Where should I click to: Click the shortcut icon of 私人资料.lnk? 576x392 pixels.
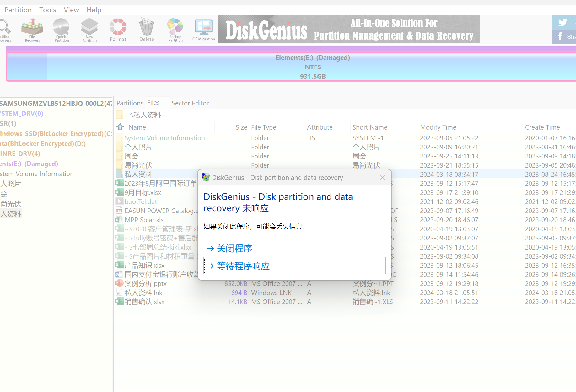(x=119, y=292)
